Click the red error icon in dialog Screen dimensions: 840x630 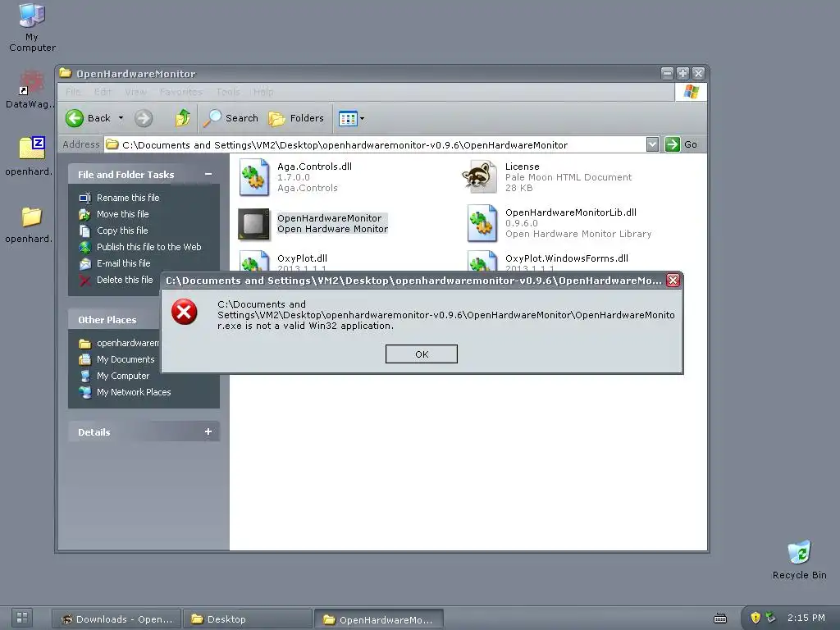(185, 313)
